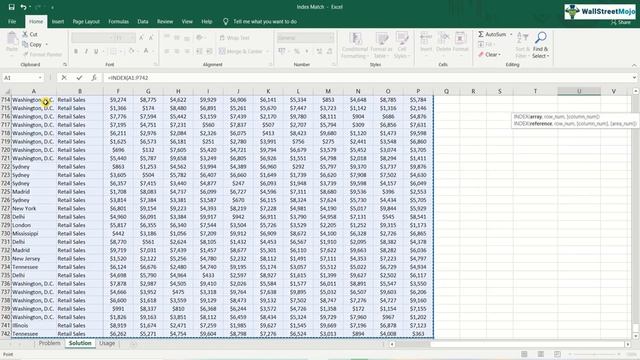This screenshot has height=360, width=640.
Task: Open Format as Table gallery
Action: [381, 45]
